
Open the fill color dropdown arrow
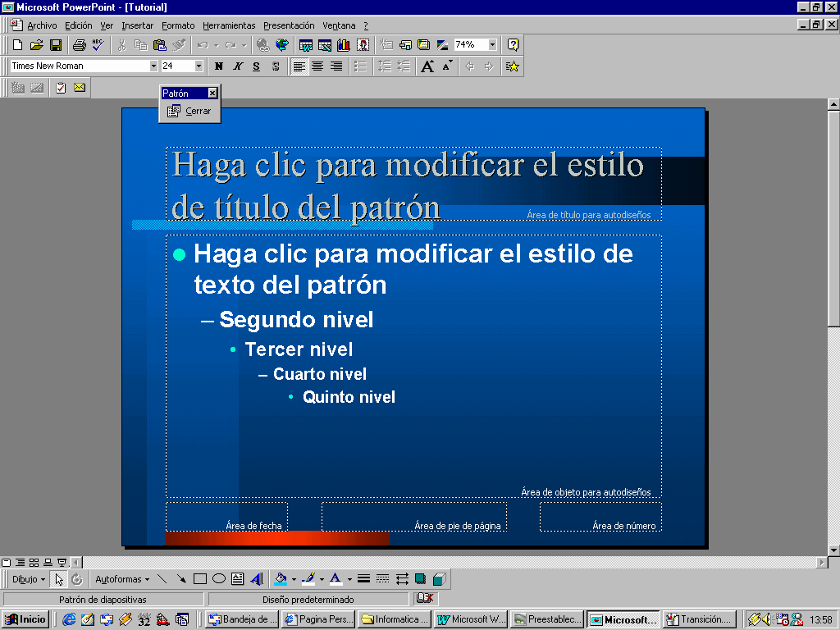(294, 579)
